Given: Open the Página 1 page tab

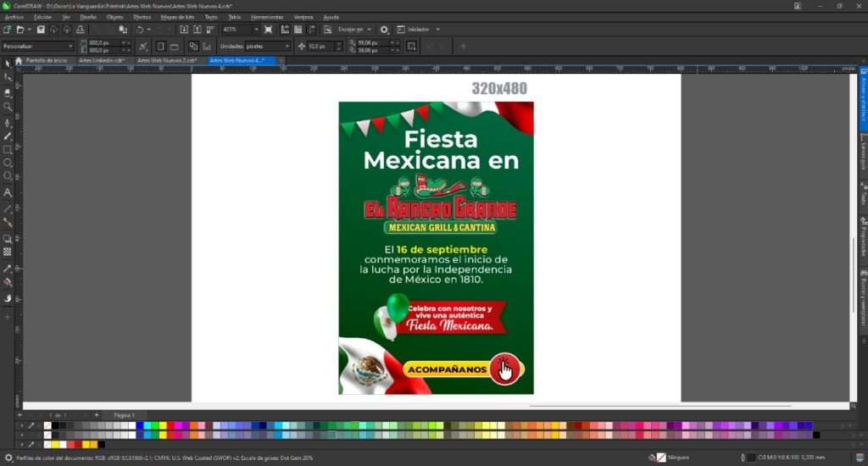Looking at the screenshot, I should 124,415.
